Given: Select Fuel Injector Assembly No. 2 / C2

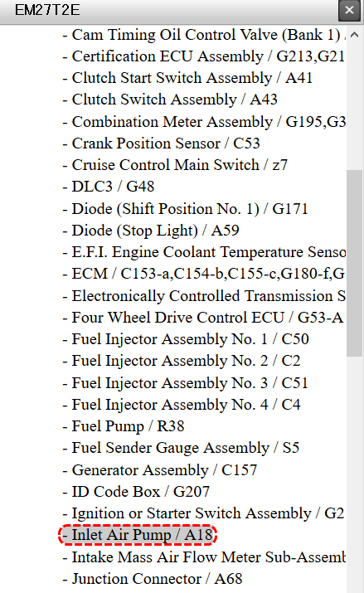Looking at the screenshot, I should (x=182, y=361).
